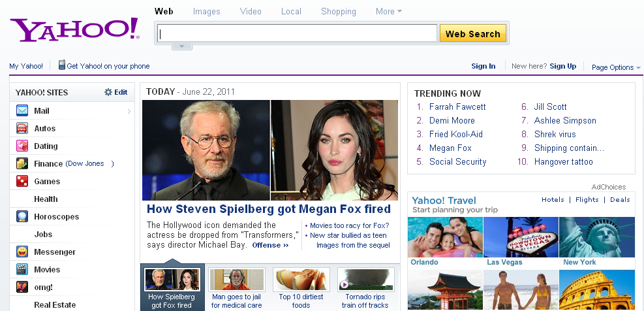Viewport: 644px width, 311px height.
Task: Switch to the Images search tab
Action: coord(207,12)
